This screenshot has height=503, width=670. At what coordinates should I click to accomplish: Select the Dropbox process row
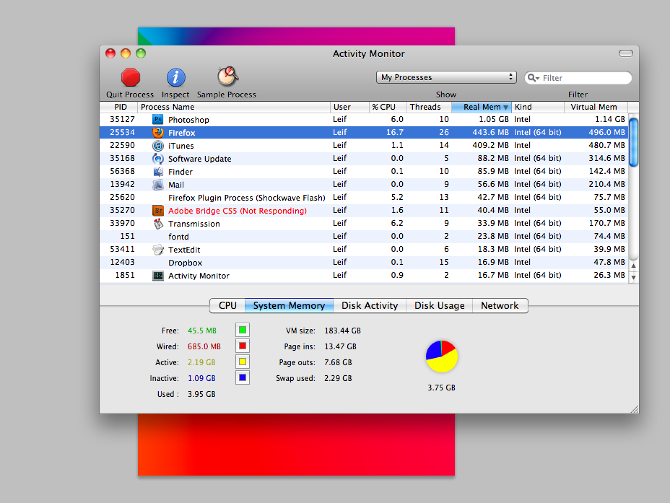[x=364, y=263]
